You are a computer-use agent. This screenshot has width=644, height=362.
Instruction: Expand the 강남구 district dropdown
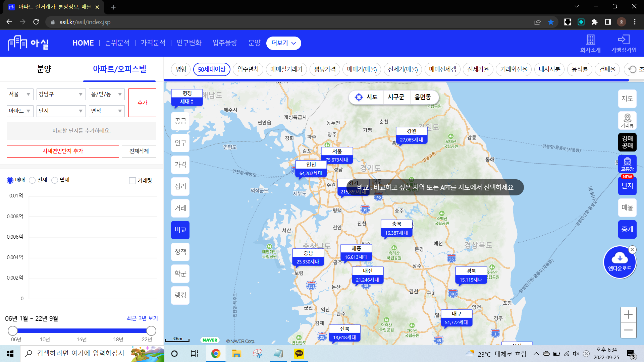click(61, 95)
